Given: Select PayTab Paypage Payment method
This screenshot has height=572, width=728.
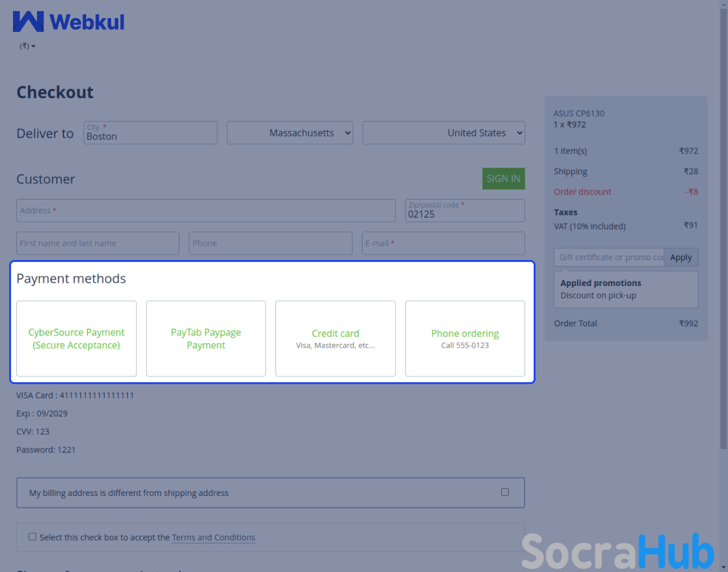Looking at the screenshot, I should pyautogui.click(x=205, y=339).
